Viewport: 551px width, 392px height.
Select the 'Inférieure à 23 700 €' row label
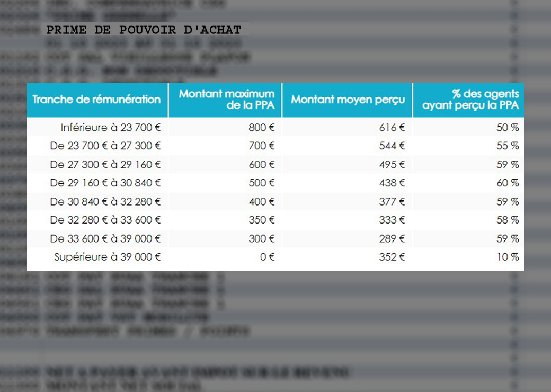tap(111, 127)
